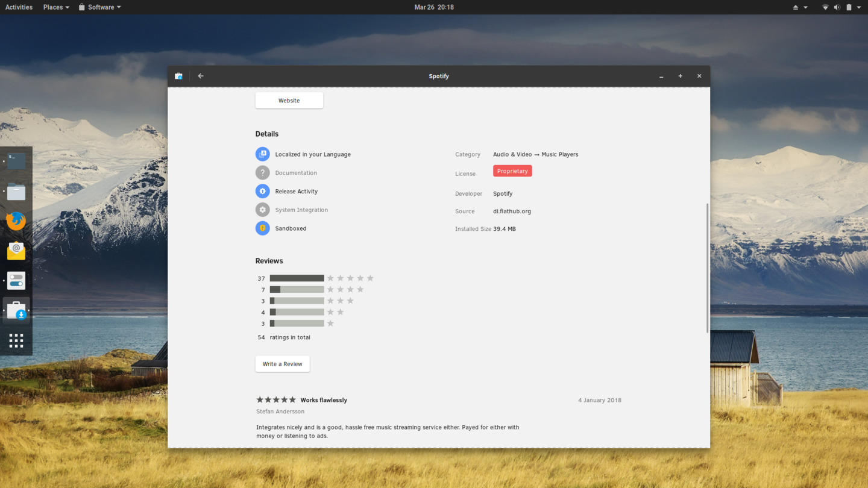This screenshot has height=488, width=868.
Task: Click the Proprietary license badge
Action: (x=512, y=171)
